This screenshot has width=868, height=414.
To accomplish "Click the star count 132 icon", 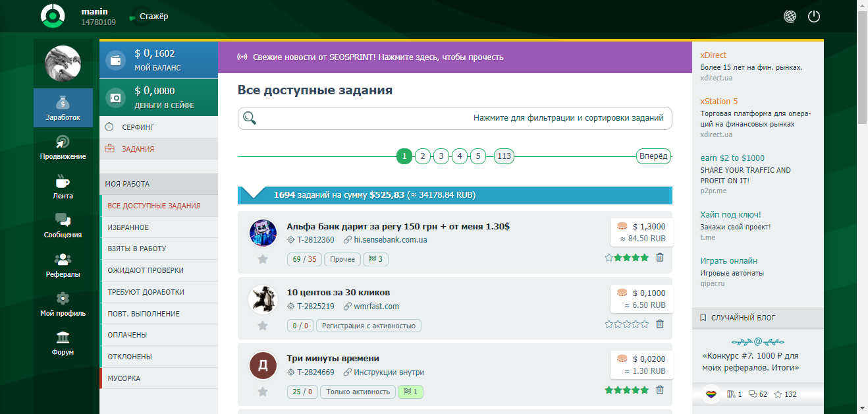I will tap(785, 394).
